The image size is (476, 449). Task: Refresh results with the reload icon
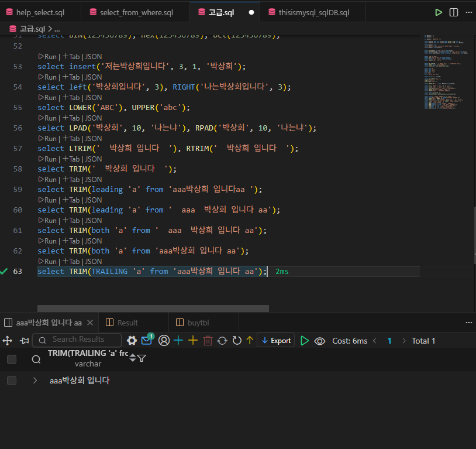(237, 341)
